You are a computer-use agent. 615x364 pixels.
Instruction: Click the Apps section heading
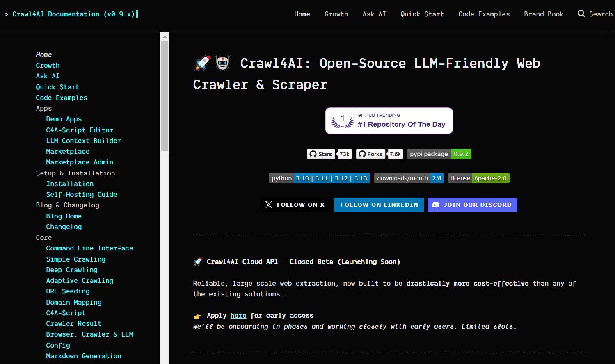[x=43, y=109]
